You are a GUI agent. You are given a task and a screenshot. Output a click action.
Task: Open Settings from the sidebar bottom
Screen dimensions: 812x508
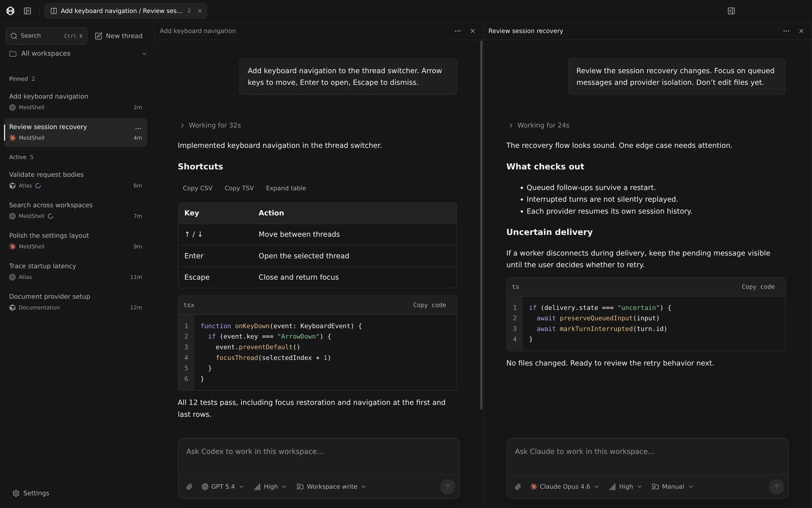coord(31,493)
